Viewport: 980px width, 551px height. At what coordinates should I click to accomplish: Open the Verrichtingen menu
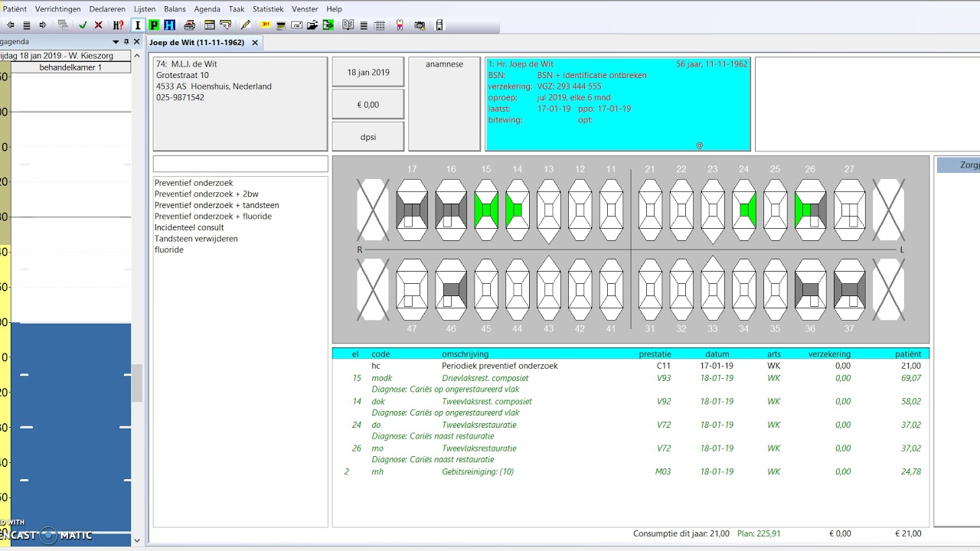click(x=58, y=9)
